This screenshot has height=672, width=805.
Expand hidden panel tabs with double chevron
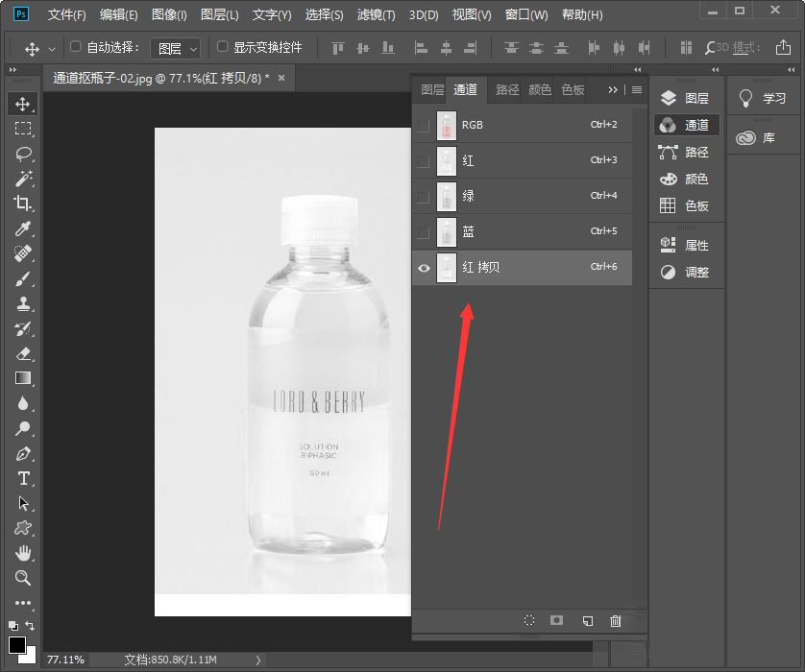[613, 90]
